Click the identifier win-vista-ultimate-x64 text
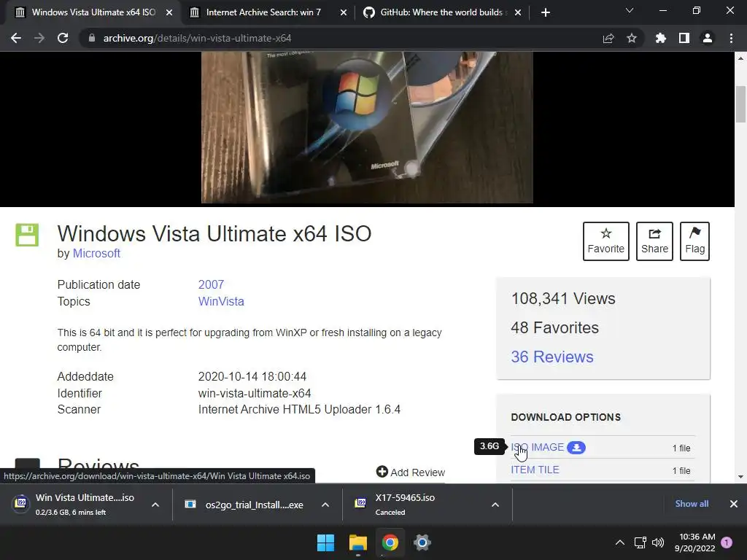The width and height of the screenshot is (747, 560). click(255, 393)
